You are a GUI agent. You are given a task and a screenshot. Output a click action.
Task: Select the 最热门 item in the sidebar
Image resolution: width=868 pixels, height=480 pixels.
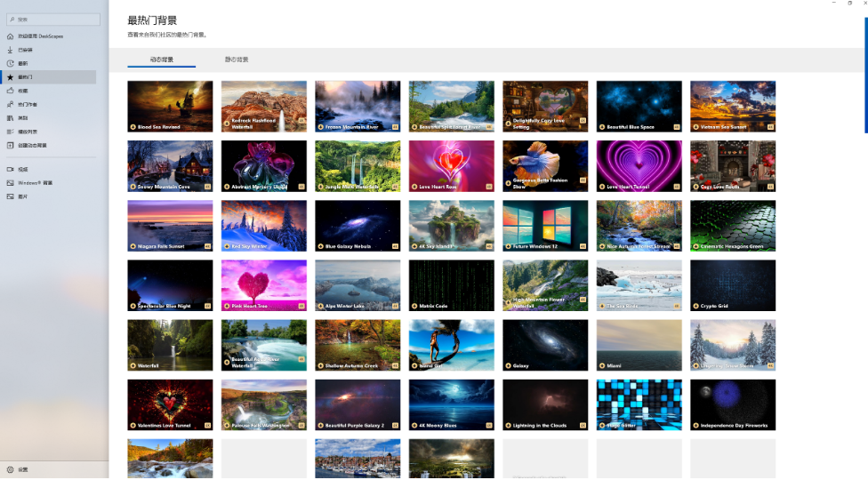(x=25, y=77)
